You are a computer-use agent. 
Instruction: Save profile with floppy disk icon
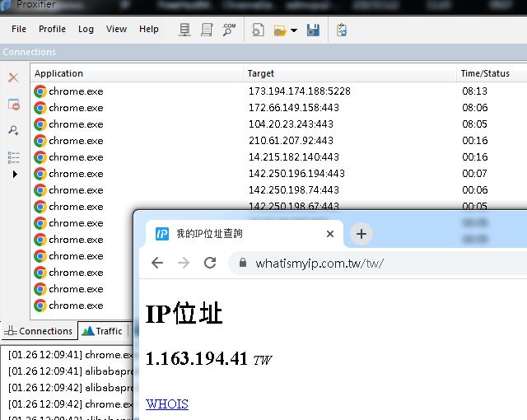(313, 30)
